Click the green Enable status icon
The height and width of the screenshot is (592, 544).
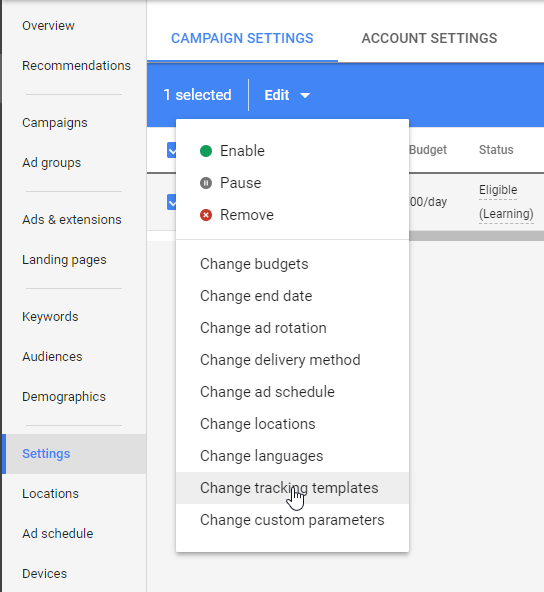[206, 151]
